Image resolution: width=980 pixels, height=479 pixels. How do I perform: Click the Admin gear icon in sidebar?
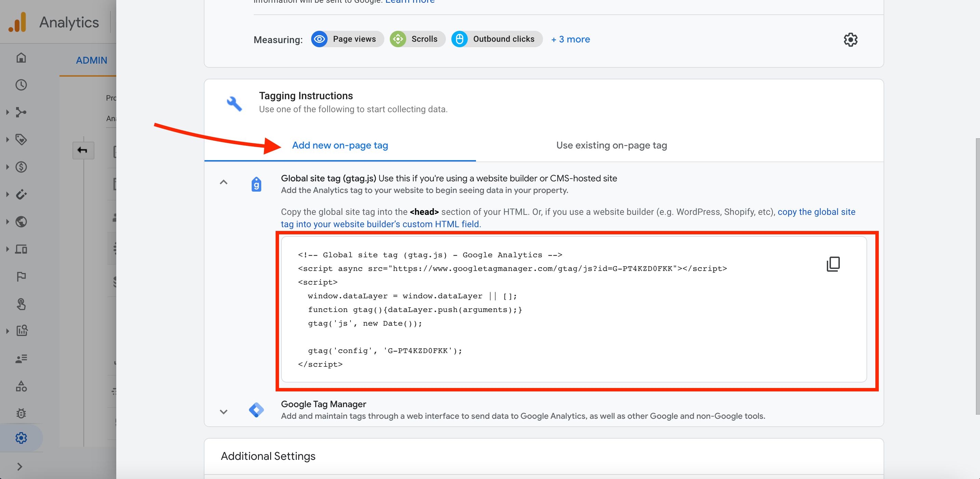[x=21, y=438]
